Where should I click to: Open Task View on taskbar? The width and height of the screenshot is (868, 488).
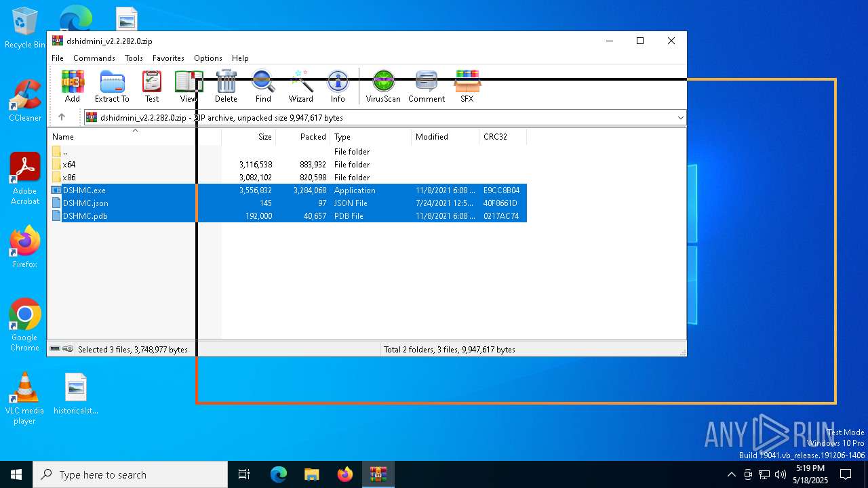[244, 474]
